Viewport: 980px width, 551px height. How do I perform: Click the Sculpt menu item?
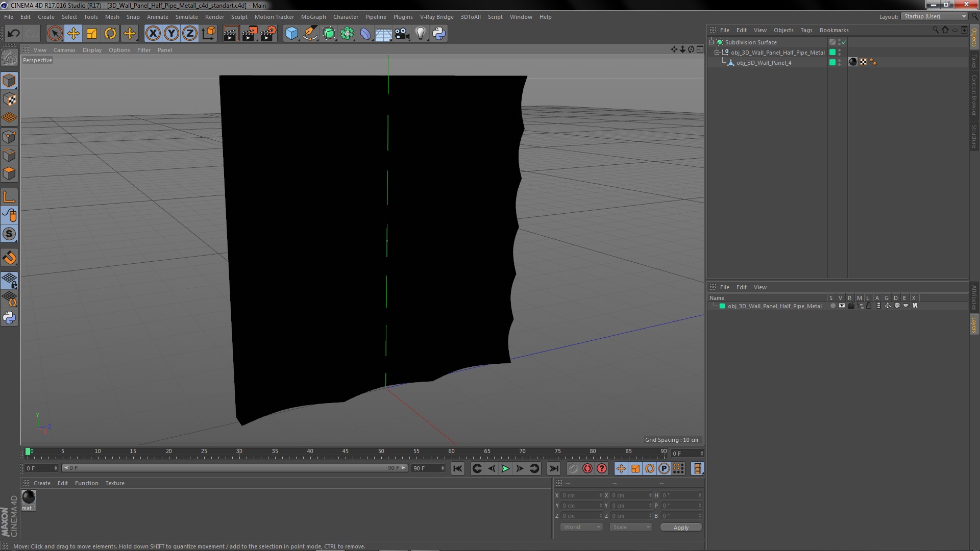238,17
